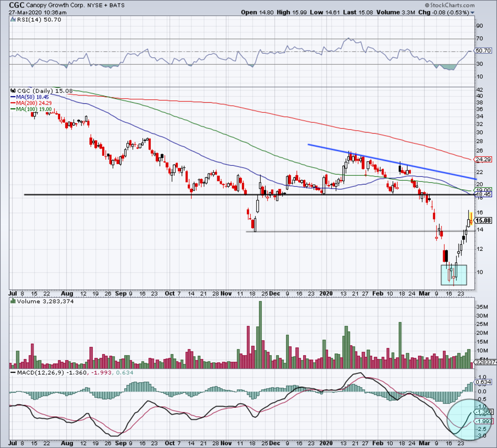The image size is (497, 448).
Task: Select the blue MA(50) line swatch
Action: click(12, 97)
